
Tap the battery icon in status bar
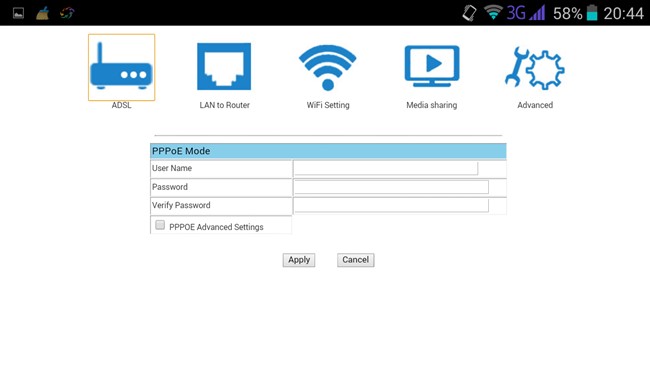[x=592, y=13]
